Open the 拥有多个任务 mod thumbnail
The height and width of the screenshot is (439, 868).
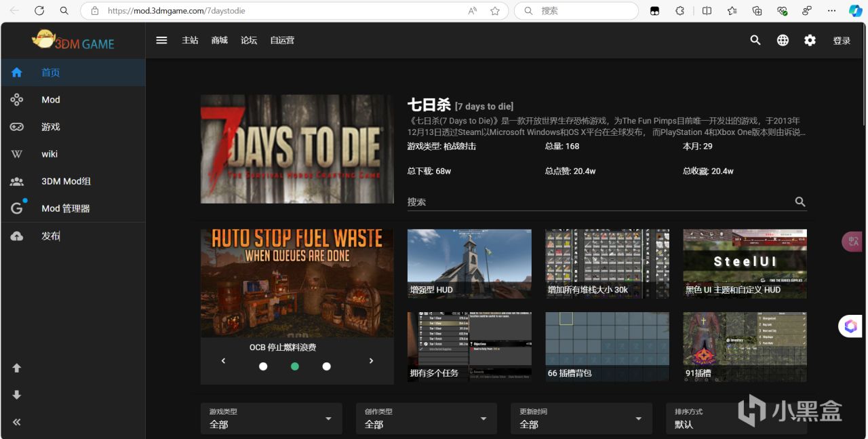(469, 347)
